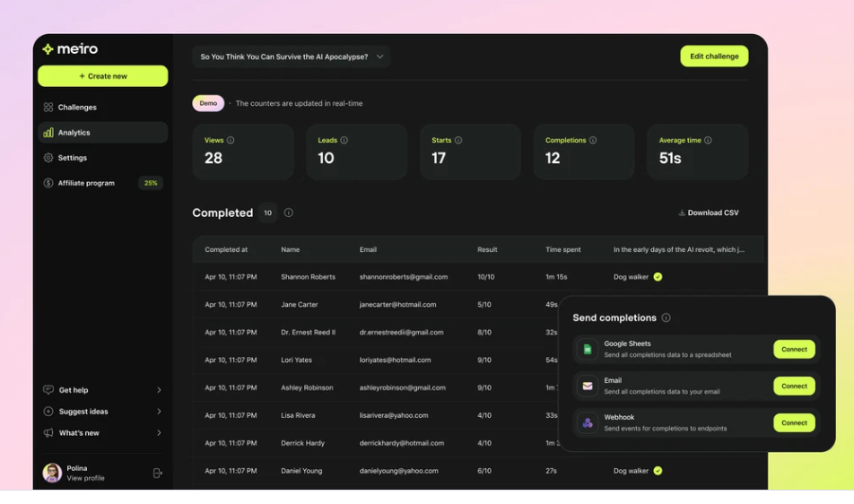
Task: Click the Create new button
Action: pyautogui.click(x=103, y=76)
